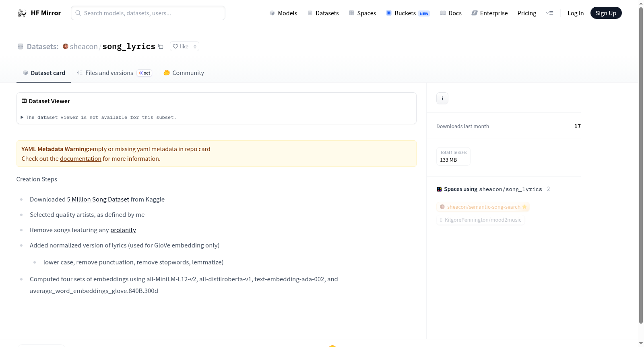Like the song_lyrics dataset

[x=180, y=46]
